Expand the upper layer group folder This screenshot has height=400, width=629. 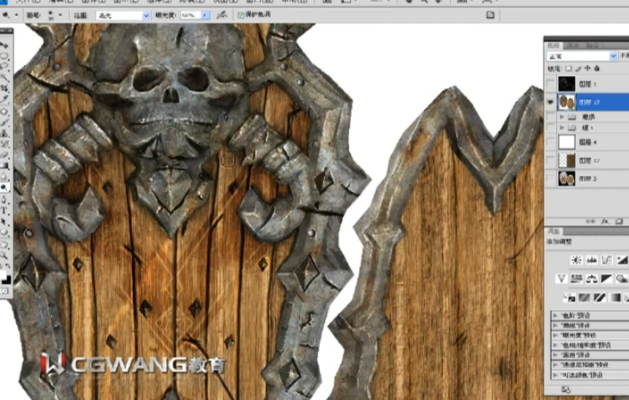tap(562, 117)
